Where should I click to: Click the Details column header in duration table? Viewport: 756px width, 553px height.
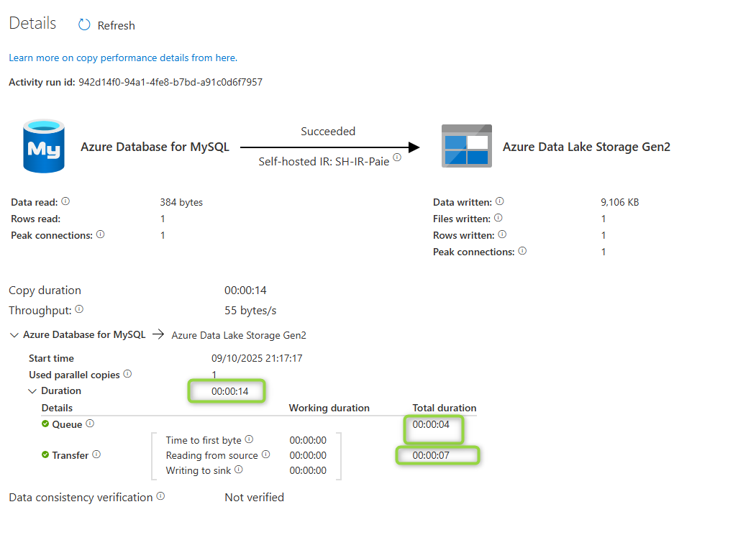tap(57, 408)
